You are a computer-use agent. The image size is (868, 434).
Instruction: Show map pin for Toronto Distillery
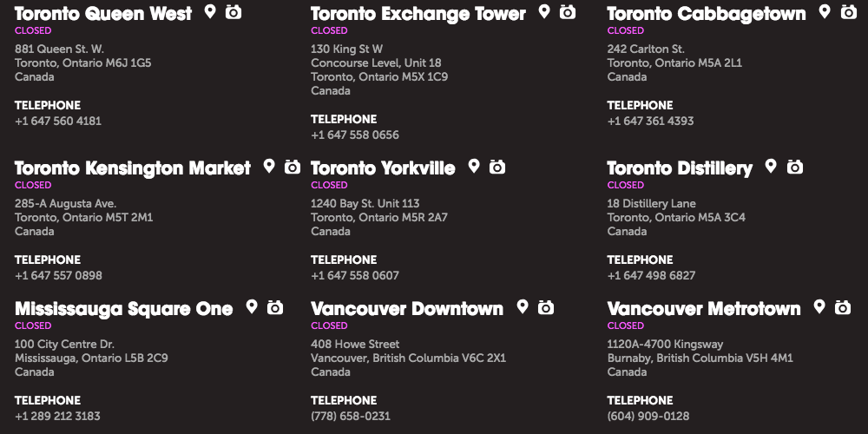pos(771,166)
